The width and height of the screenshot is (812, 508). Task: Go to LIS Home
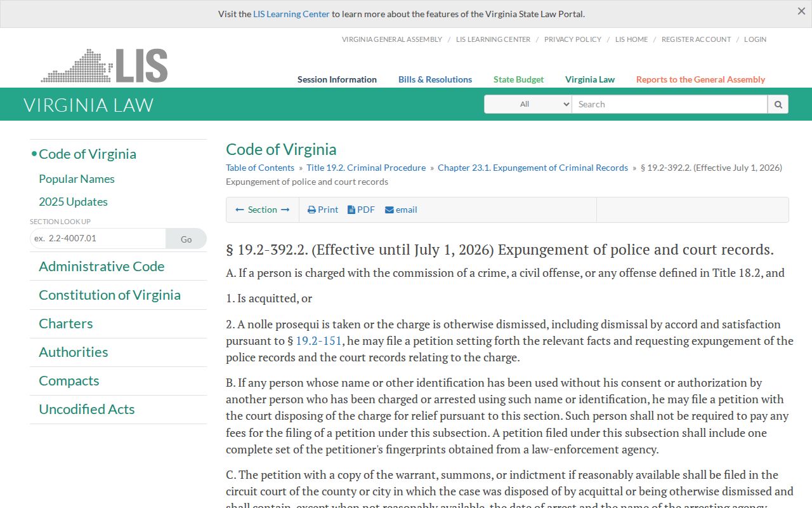pyautogui.click(x=631, y=39)
